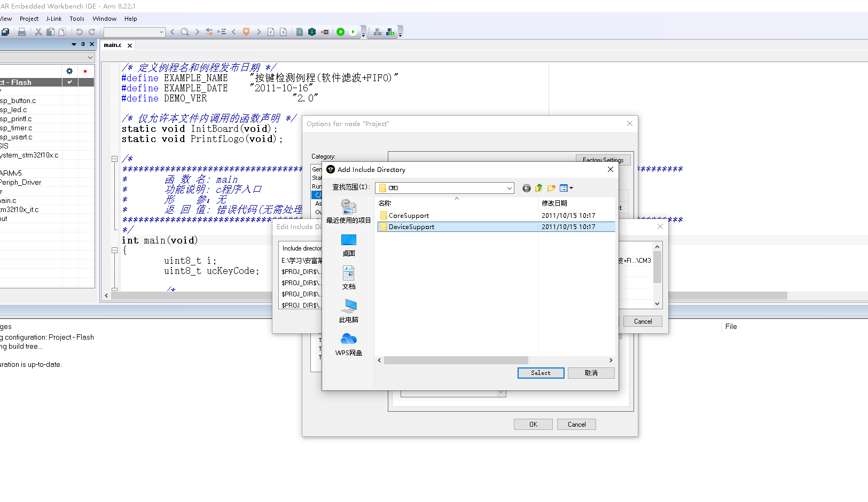Undo the last edit via the toolbar arrow
Viewport: 868px width, 502px height.
coord(79,32)
